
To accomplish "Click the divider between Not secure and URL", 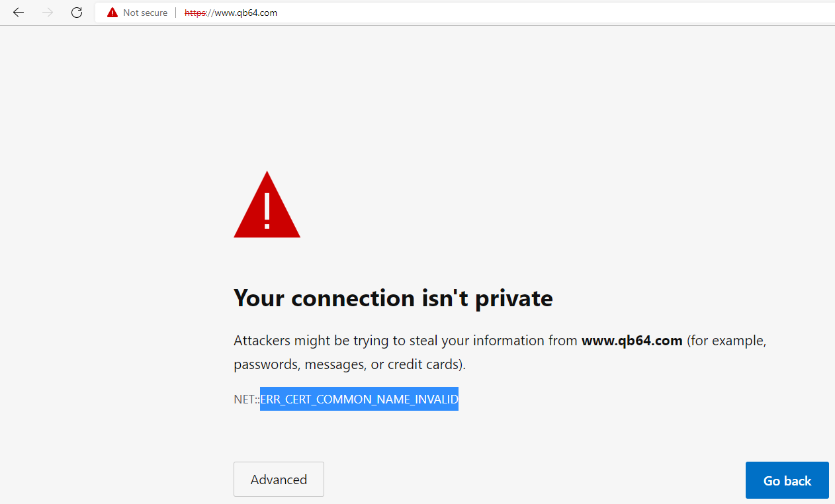I will click(176, 13).
